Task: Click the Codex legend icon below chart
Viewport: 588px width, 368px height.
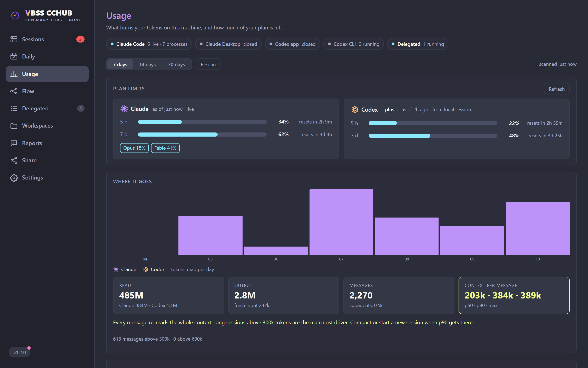Action: 146,269
